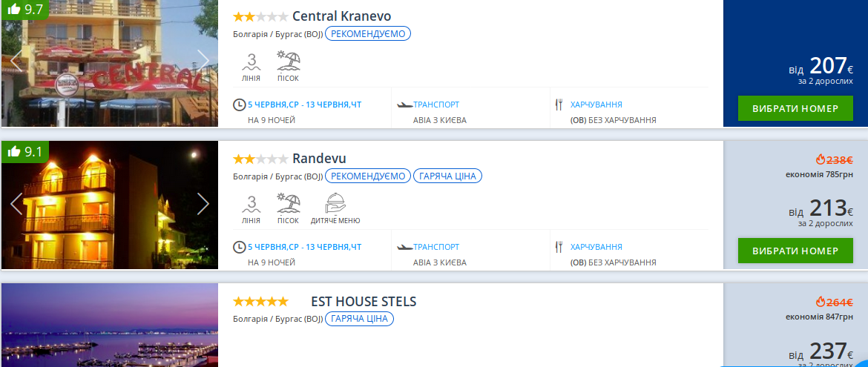Click the Randevu 'Транспорт' label link
The image size is (868, 367).
tap(436, 247)
